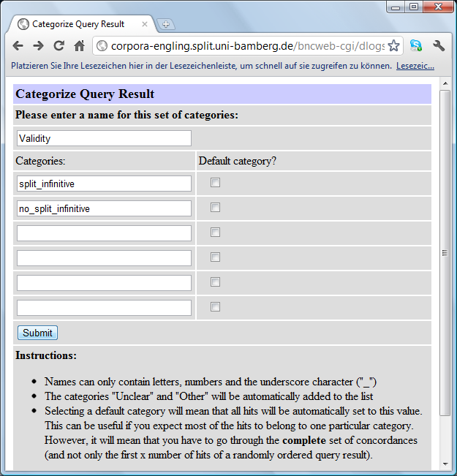This screenshot has width=457, height=476.
Task: Click the bullet about names containing letters, numbers
Action: (x=211, y=382)
